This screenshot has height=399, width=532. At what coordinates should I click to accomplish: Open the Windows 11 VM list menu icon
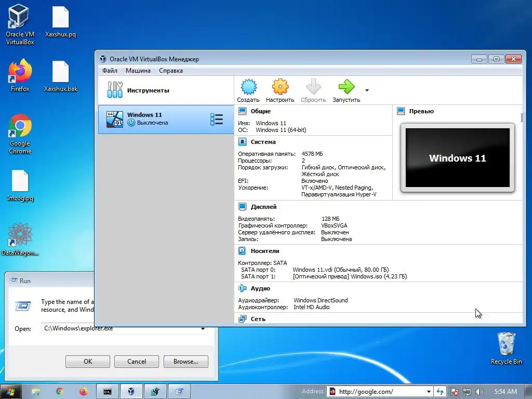click(x=217, y=119)
